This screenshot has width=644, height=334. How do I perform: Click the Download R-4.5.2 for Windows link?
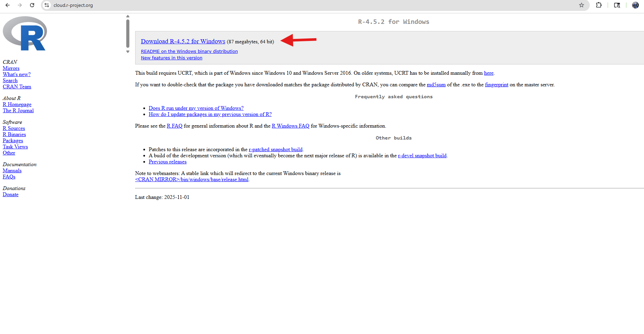183,41
